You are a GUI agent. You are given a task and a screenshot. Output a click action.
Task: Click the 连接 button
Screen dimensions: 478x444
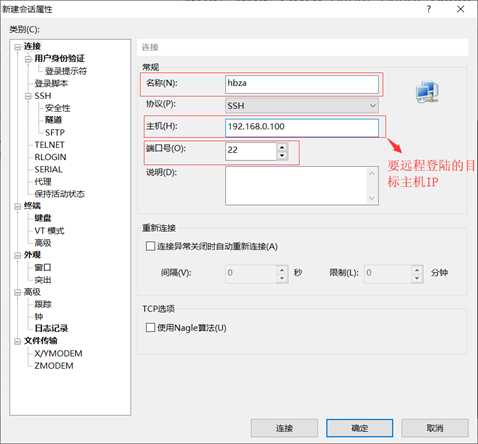tap(284, 428)
